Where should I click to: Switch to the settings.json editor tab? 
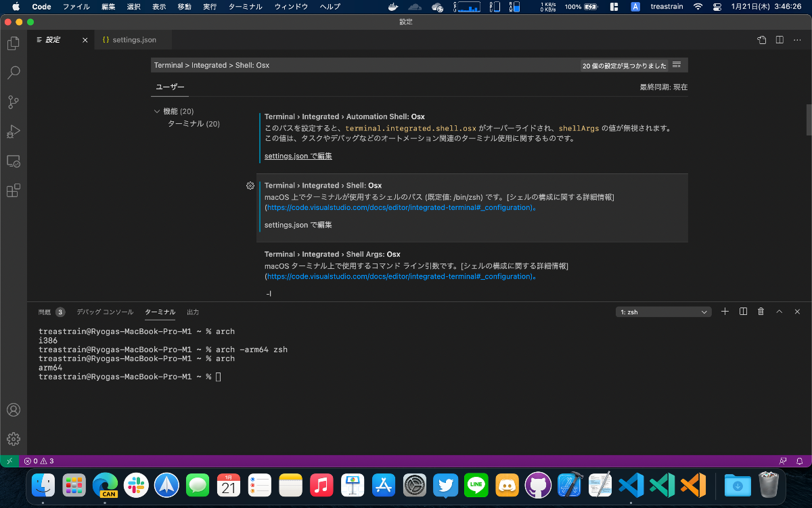[133, 40]
